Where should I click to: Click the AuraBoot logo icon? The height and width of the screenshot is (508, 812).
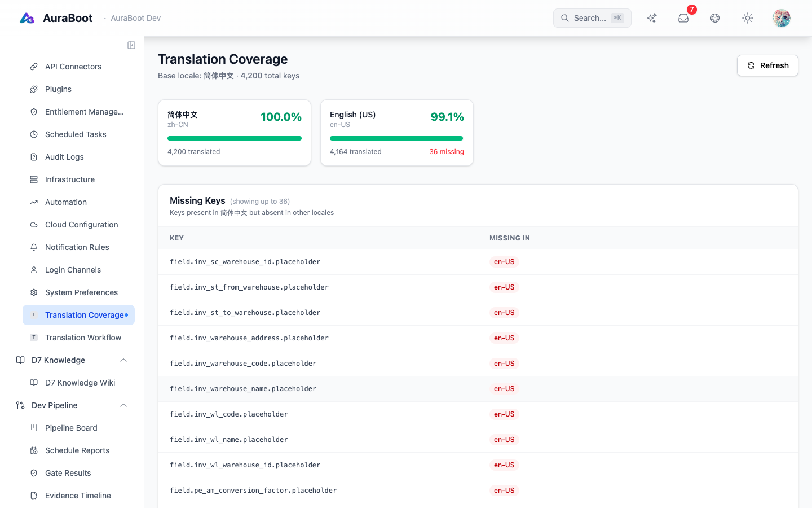[27, 18]
